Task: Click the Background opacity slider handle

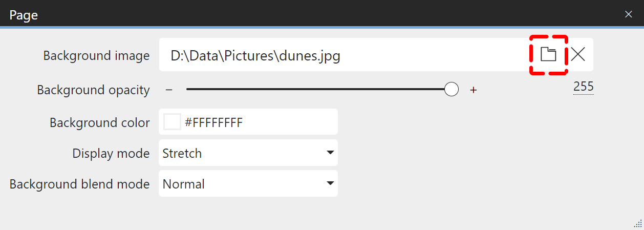Action: click(x=451, y=90)
